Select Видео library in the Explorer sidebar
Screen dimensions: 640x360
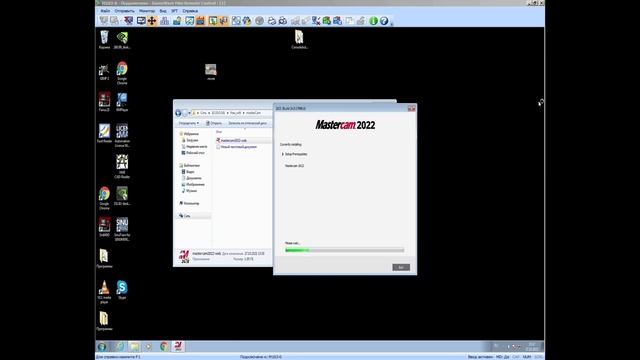[190, 172]
